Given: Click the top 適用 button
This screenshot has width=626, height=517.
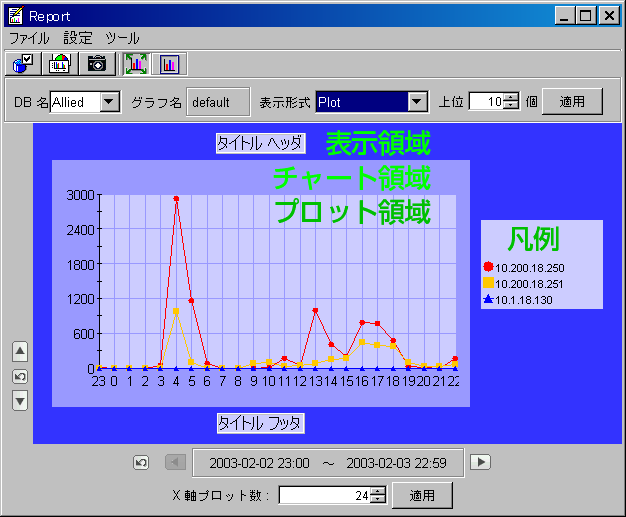Looking at the screenshot, I should (572, 102).
